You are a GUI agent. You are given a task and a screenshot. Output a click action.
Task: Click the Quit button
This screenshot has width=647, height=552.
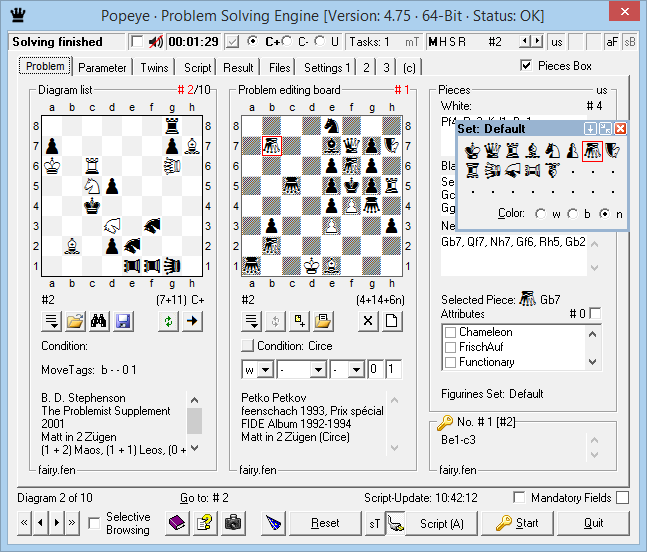(593, 523)
